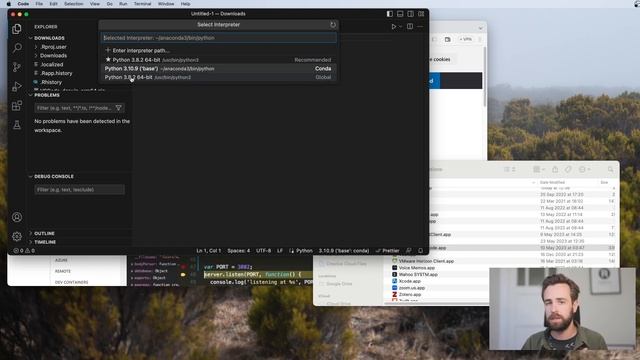Open the Extensions view
The width and height of the screenshot is (640, 360).
(17, 106)
